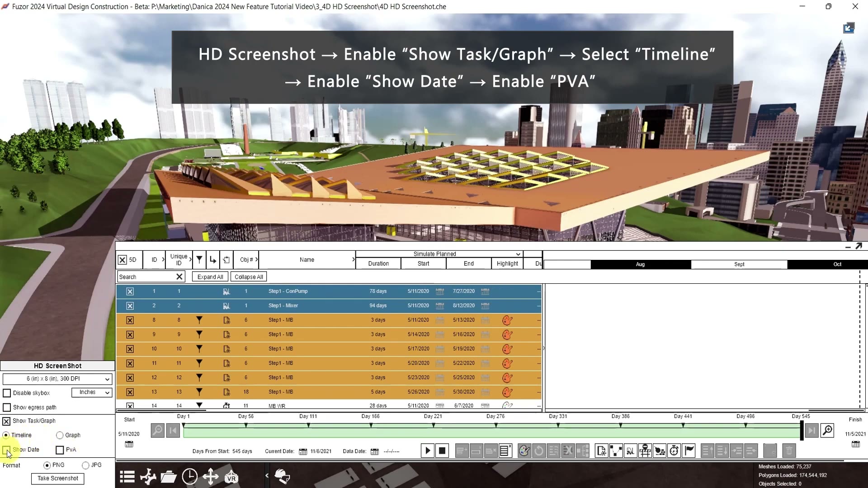The width and height of the screenshot is (868, 488).
Task: Select the Graph radio button
Action: tap(60, 435)
